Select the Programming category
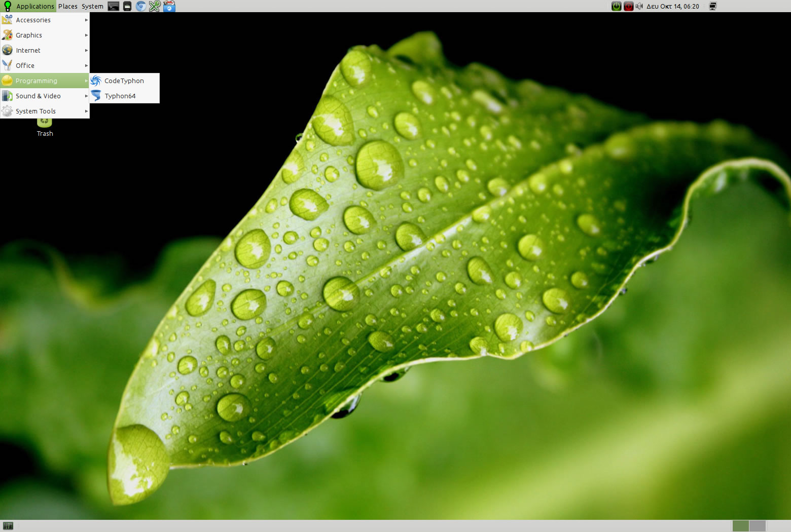Screen dimensions: 791x532 click(45, 81)
